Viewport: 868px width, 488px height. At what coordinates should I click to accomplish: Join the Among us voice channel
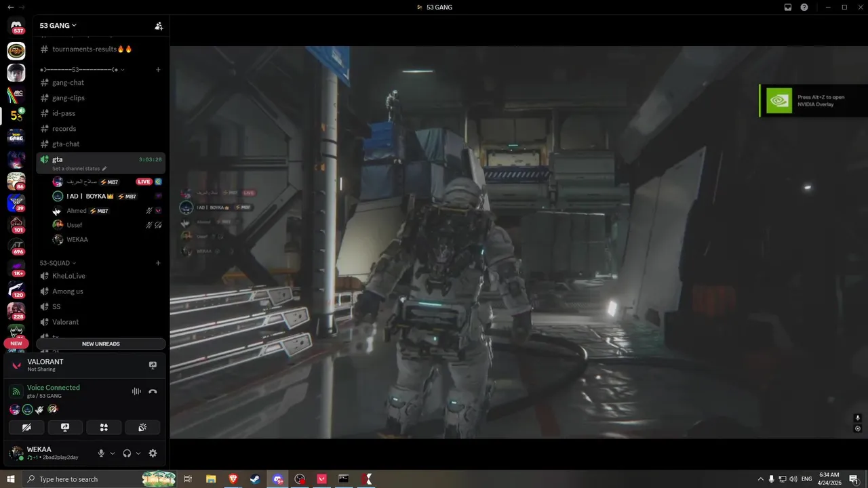pos(100,291)
